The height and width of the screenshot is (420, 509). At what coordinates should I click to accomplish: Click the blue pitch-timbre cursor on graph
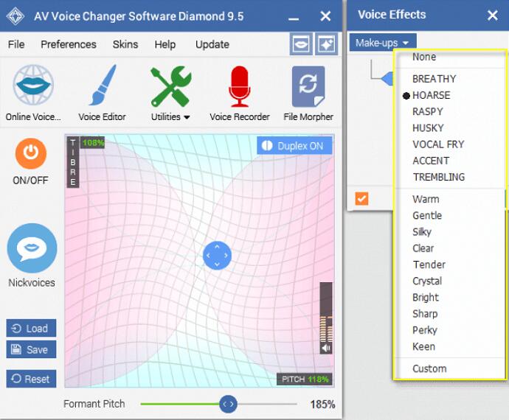[217, 256]
